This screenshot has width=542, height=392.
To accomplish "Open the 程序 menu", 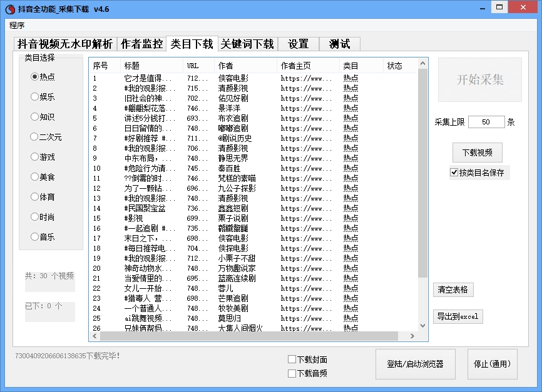I will click(17, 25).
